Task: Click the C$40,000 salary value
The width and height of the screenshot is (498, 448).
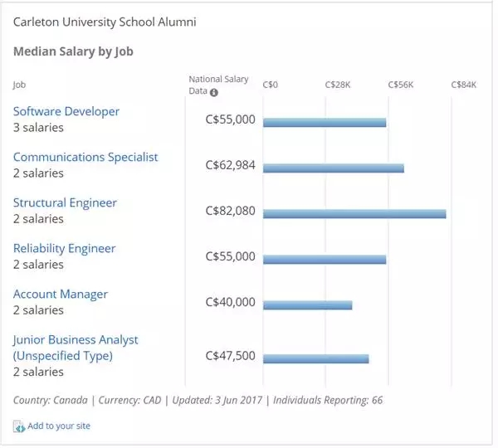Action: [231, 302]
